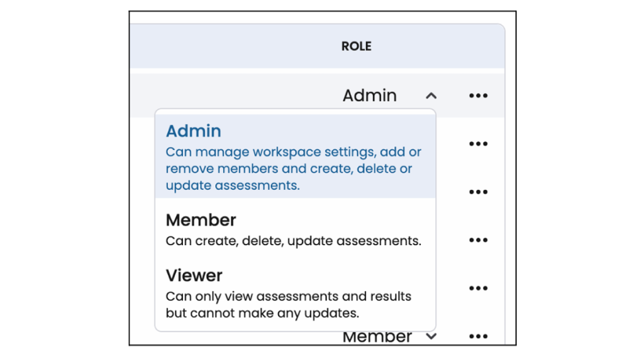
Task: Click the three-dot menu in the bottom Member row
Action: coord(478,337)
